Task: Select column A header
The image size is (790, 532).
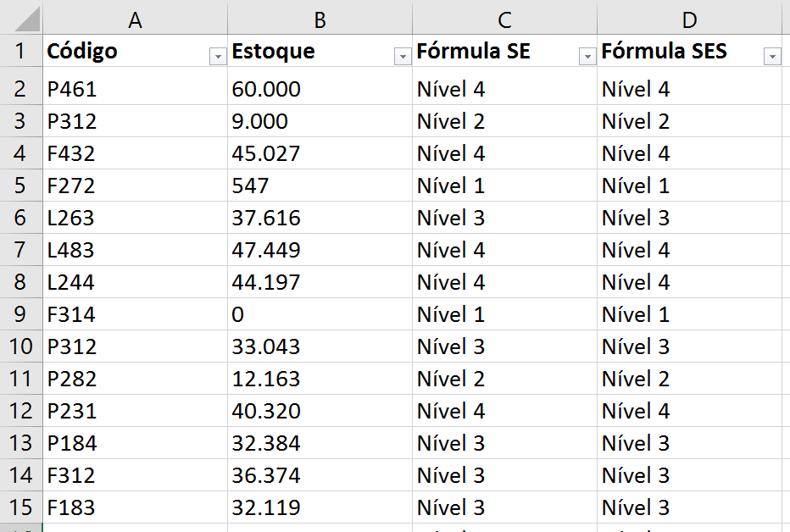Action: [135, 20]
